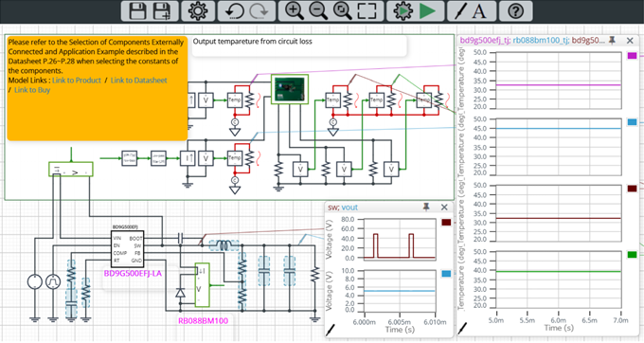644x343 pixels.
Task: Click the orange notes box about datasheet
Action: coord(98,88)
